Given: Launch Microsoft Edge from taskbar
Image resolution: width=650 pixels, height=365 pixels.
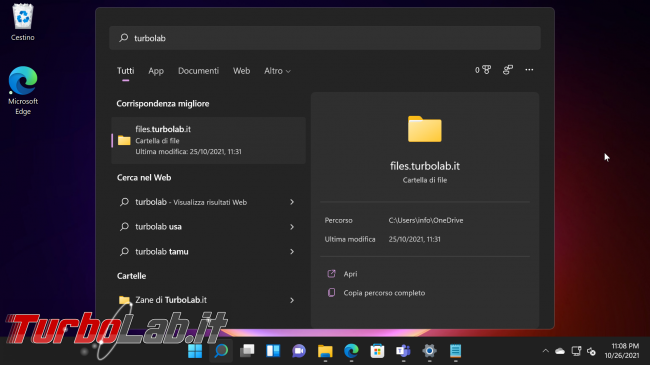Looking at the screenshot, I should coord(351,351).
